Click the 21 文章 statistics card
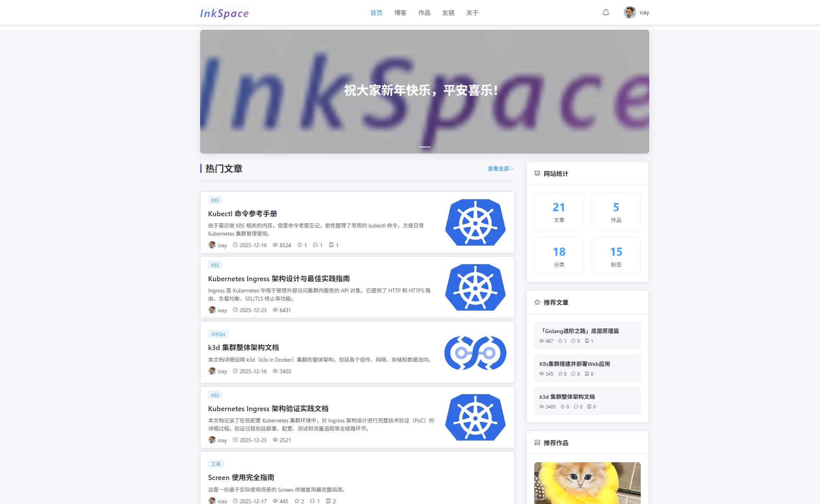Image resolution: width=820 pixels, height=504 pixels. tap(559, 211)
